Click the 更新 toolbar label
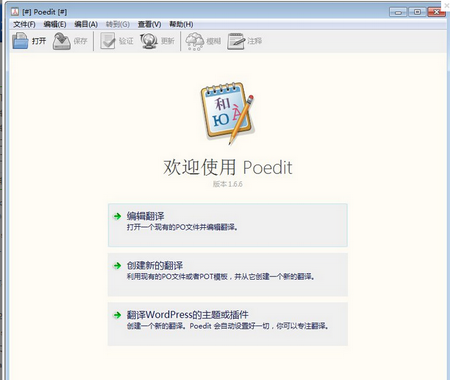The image size is (450, 380). (x=168, y=41)
